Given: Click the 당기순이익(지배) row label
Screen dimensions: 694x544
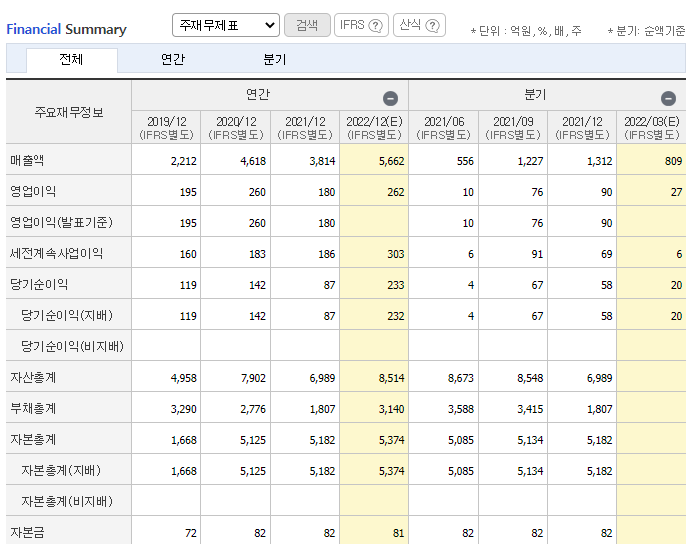Looking at the screenshot, I should [67, 315].
